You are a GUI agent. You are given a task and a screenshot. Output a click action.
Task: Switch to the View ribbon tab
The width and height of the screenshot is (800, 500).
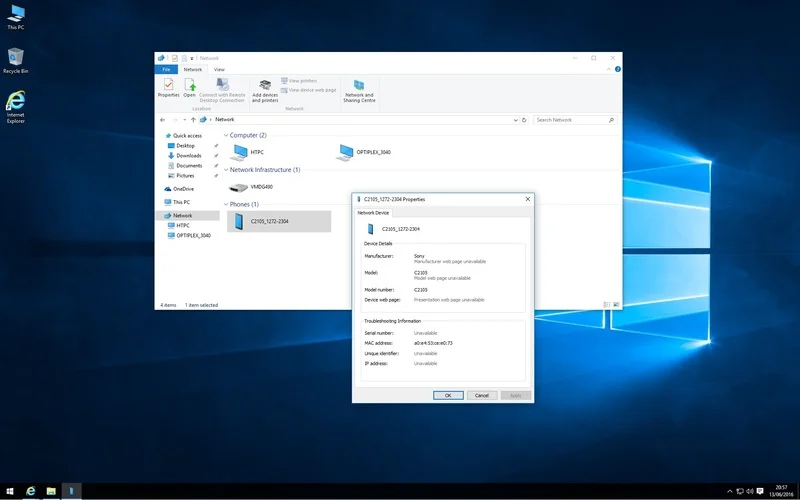[219, 69]
